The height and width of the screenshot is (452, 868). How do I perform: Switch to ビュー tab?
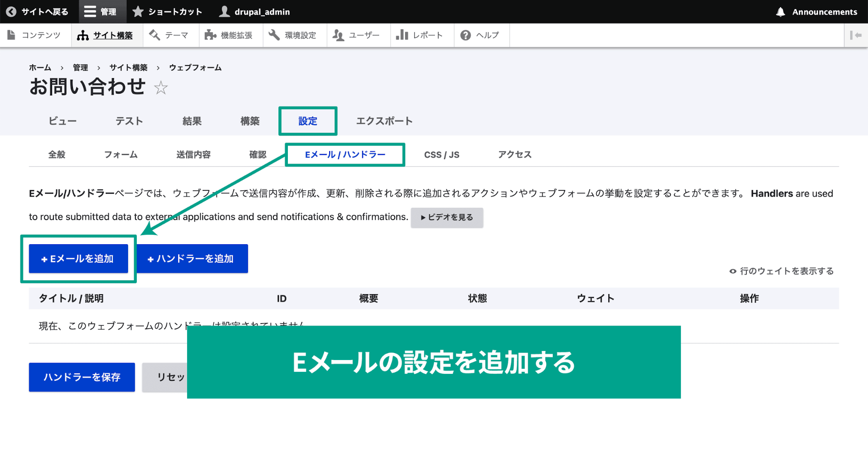click(x=63, y=121)
